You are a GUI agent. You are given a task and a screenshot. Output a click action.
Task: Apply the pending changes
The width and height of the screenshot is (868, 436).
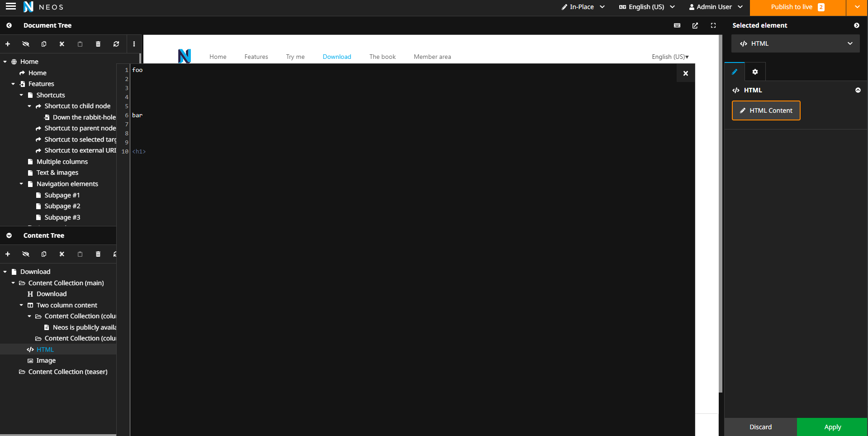pos(832,426)
